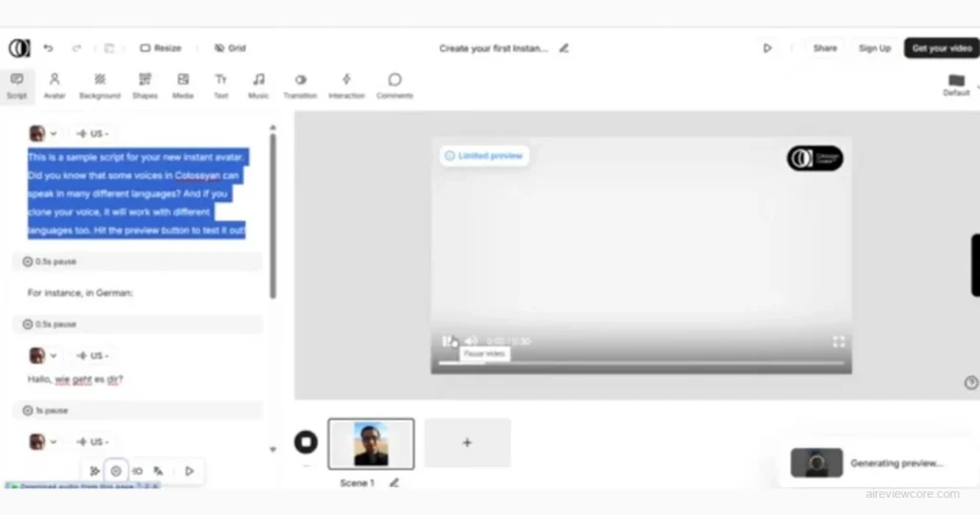
Task: Select the Shapes tool
Action: [x=145, y=85]
